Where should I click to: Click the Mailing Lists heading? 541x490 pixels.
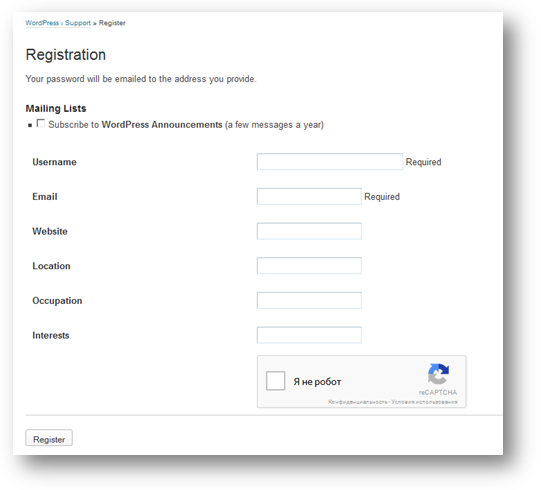pyautogui.click(x=56, y=108)
